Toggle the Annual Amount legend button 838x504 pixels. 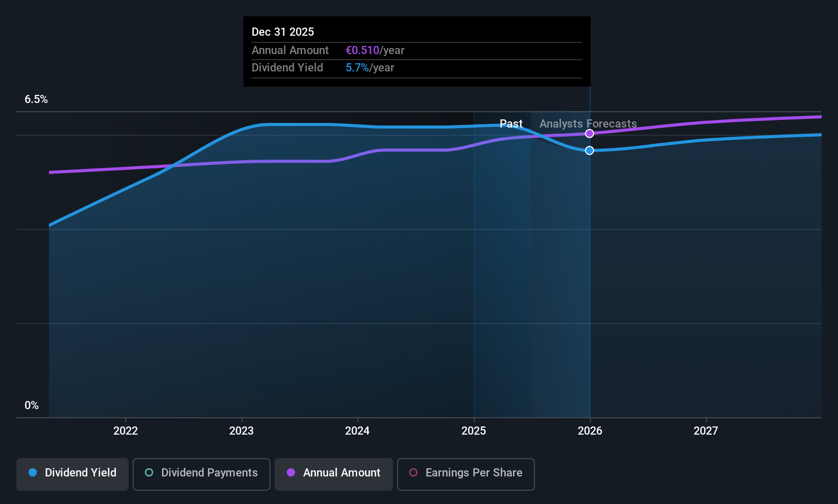(334, 474)
